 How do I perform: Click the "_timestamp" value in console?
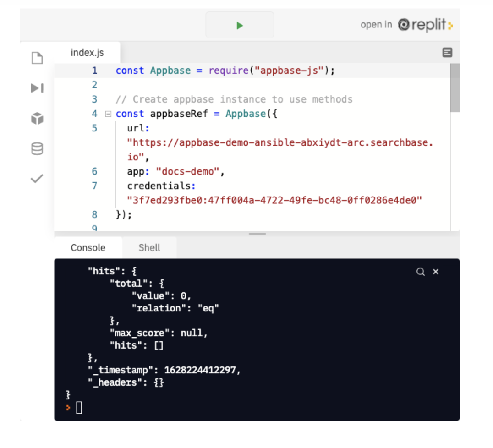[x=200, y=370]
